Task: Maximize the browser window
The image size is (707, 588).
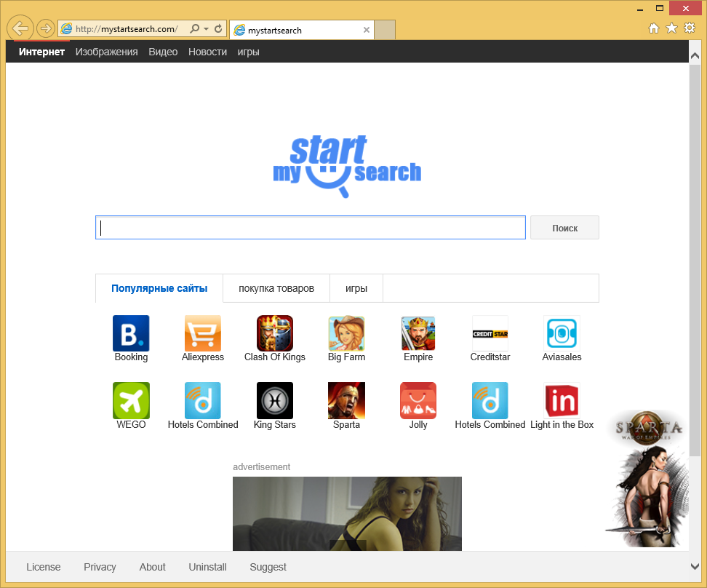Action: pos(659,9)
